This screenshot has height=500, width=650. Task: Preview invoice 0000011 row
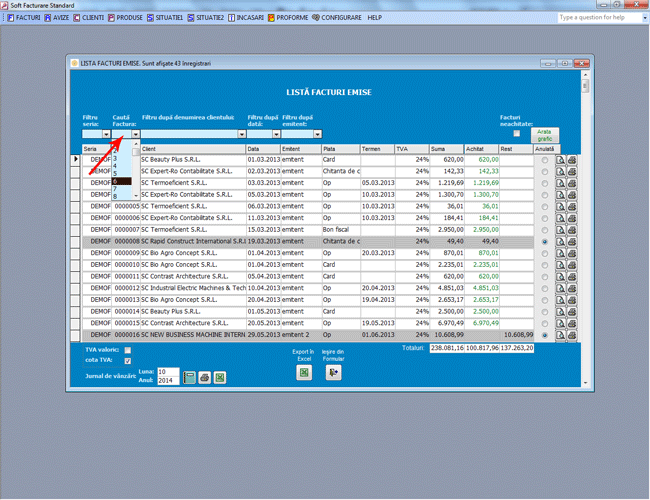pos(560,277)
